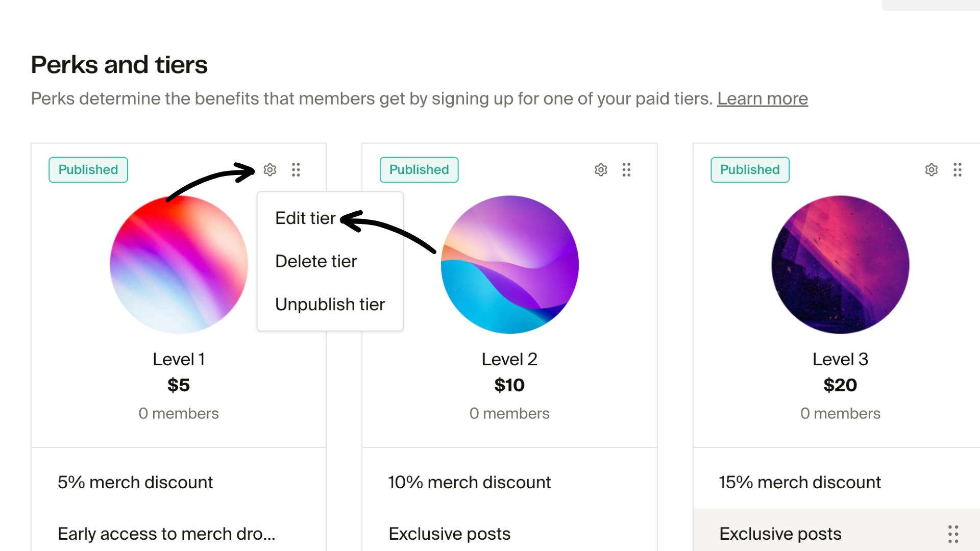This screenshot has height=551, width=980.
Task: Follow the Learn more link
Action: coord(762,98)
